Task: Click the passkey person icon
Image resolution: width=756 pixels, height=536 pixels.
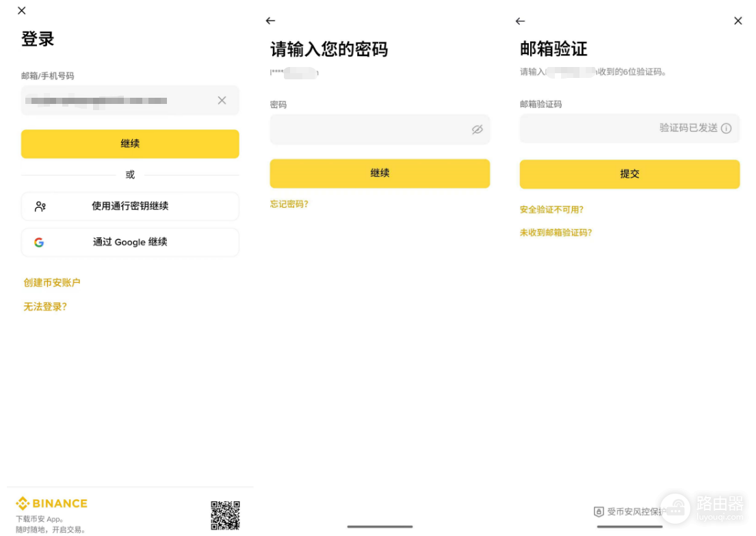Action: [40, 206]
